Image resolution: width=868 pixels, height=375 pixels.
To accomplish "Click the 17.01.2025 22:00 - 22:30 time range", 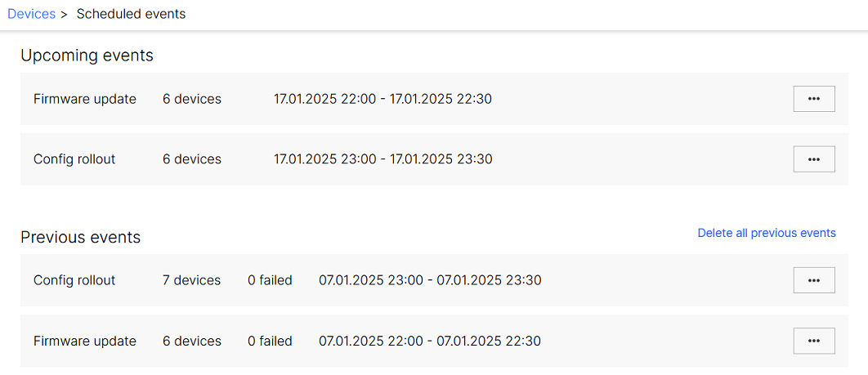I will coord(383,99).
